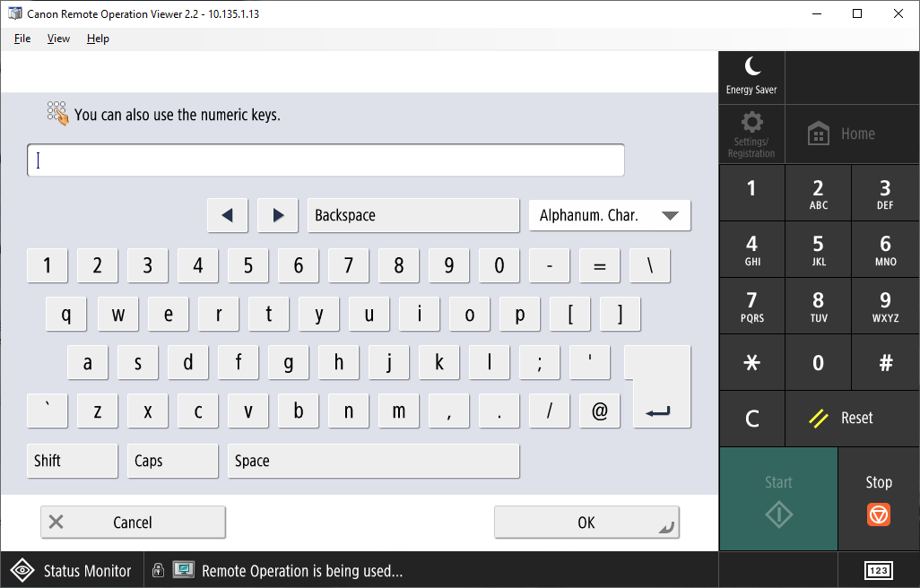Image resolution: width=920 pixels, height=588 pixels.
Task: Move the cursor with the right arrow key
Action: coord(278,215)
